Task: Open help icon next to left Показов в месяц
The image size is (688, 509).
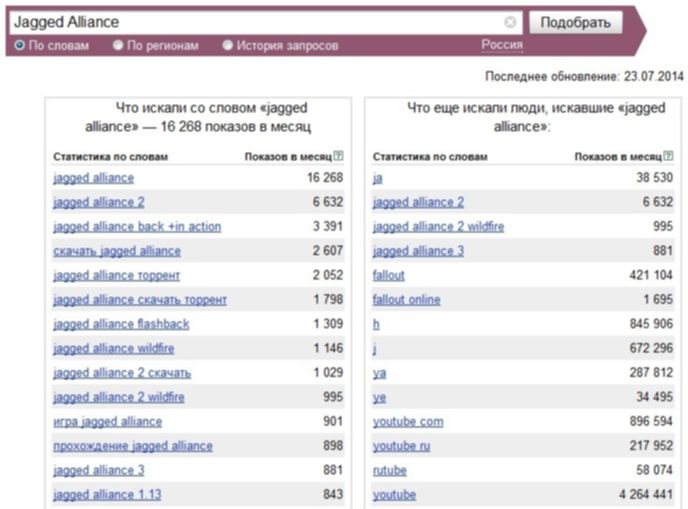Action: point(338,155)
